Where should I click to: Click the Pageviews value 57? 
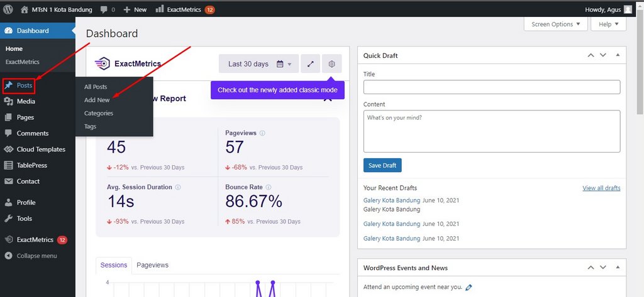[x=235, y=148]
